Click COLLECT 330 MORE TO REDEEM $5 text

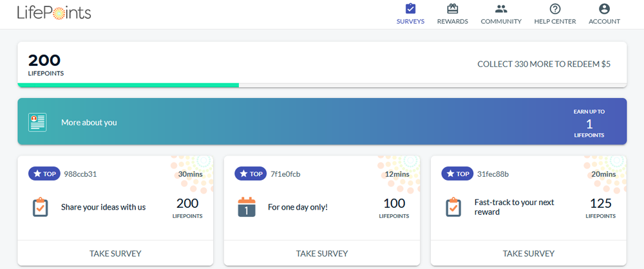(544, 64)
